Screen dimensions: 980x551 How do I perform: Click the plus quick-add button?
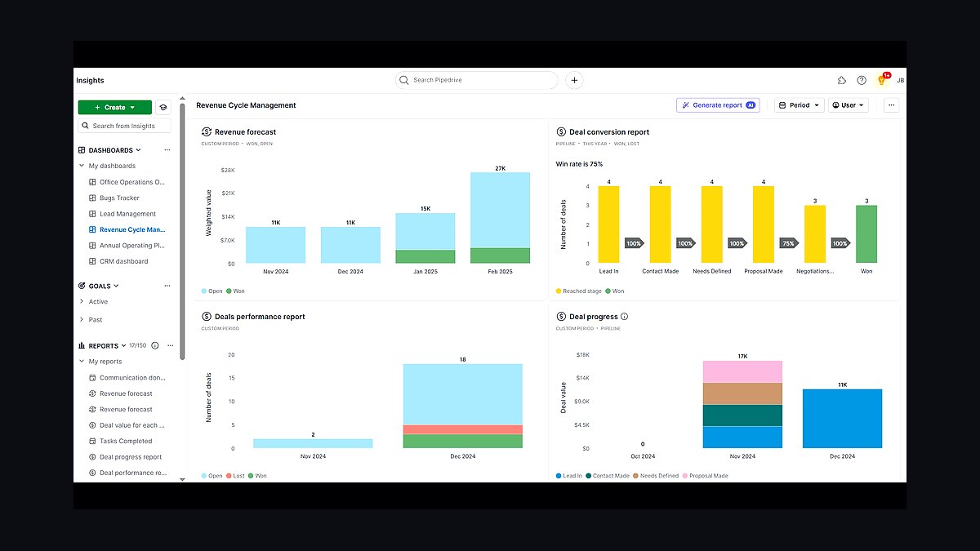tap(575, 80)
